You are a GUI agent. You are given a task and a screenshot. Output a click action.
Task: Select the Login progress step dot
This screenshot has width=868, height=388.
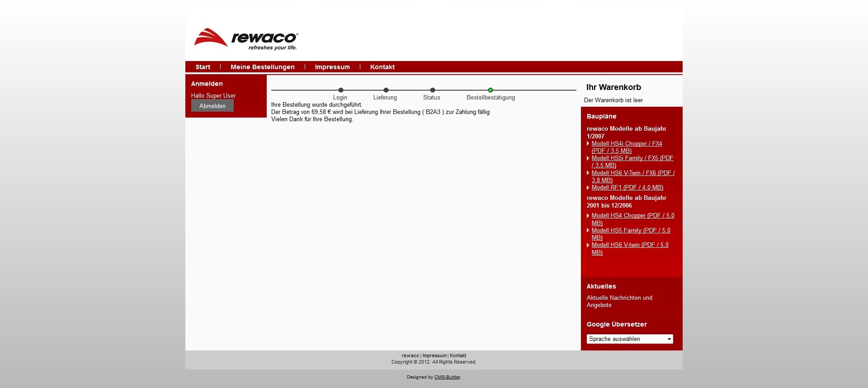pos(341,90)
